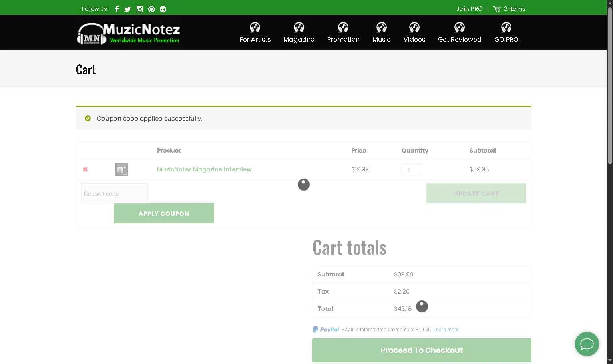
Task: Open the 2 items cart link
Action: tap(515, 9)
